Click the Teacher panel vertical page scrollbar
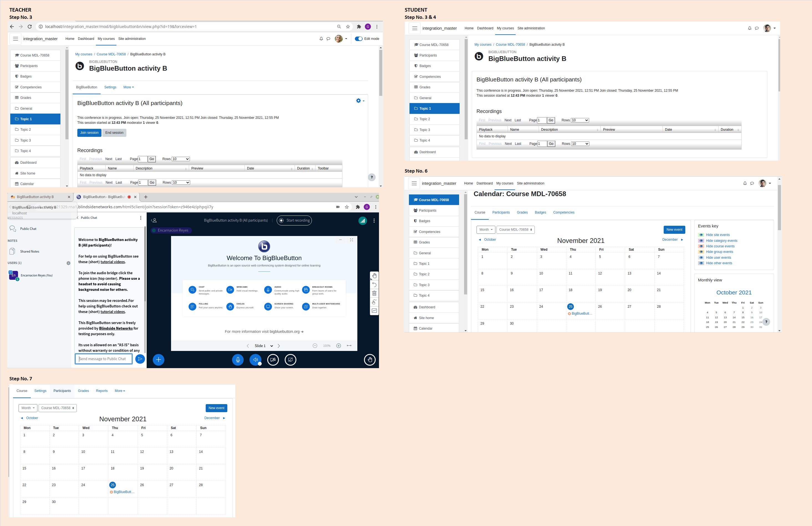The image size is (812, 526). click(x=380, y=73)
